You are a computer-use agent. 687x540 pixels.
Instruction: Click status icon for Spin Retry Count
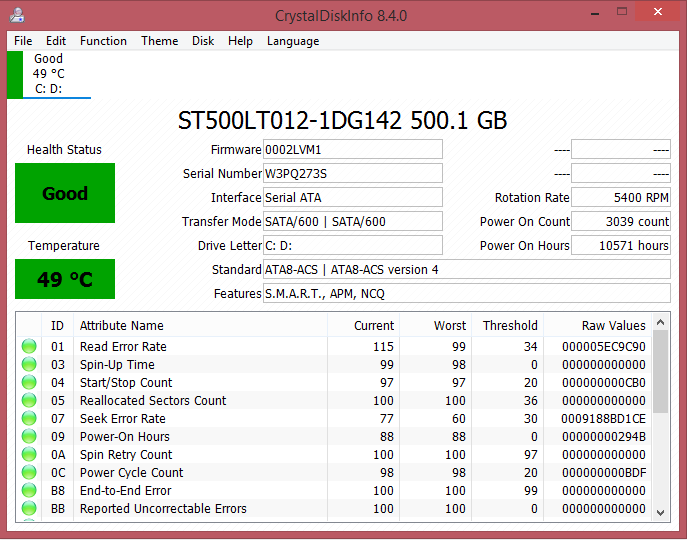29,454
